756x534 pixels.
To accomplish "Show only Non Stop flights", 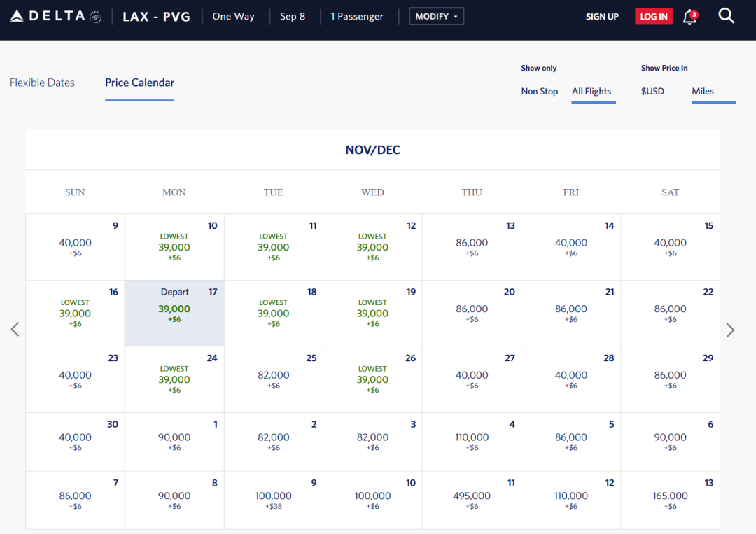I will pyautogui.click(x=539, y=92).
